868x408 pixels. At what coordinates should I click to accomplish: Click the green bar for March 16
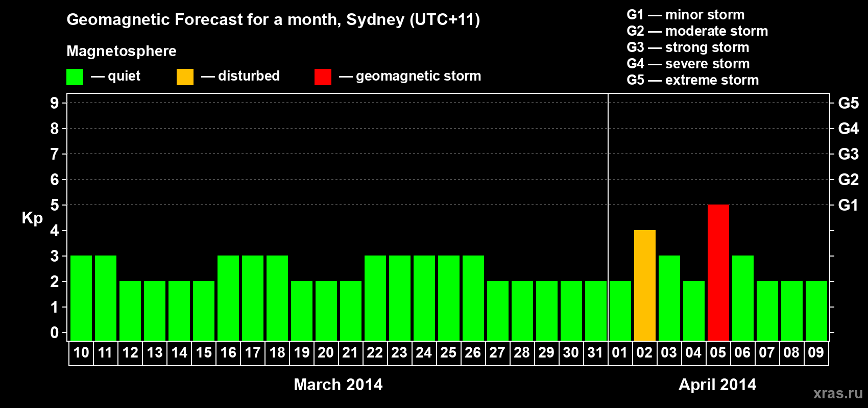(x=228, y=298)
